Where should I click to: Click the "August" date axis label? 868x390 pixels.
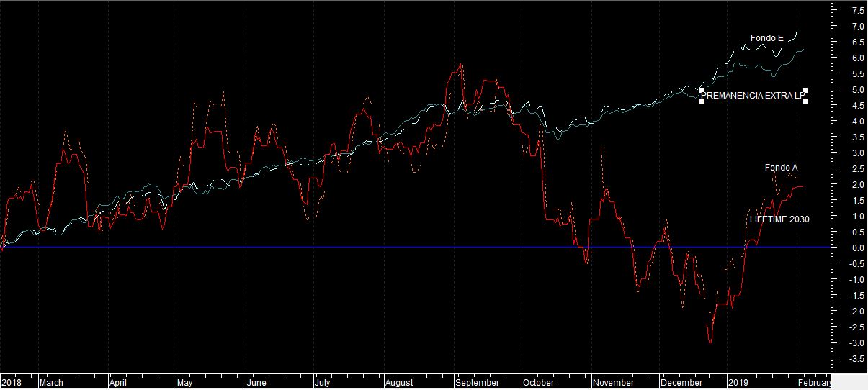pos(398,383)
